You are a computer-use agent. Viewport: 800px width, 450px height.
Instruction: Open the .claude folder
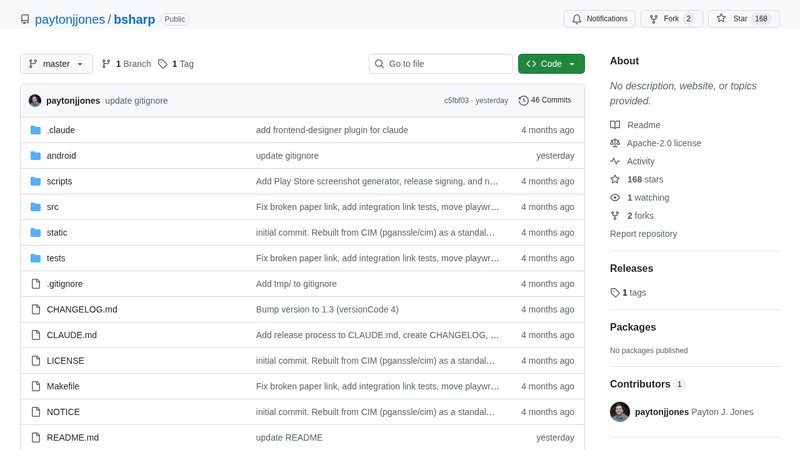point(61,130)
